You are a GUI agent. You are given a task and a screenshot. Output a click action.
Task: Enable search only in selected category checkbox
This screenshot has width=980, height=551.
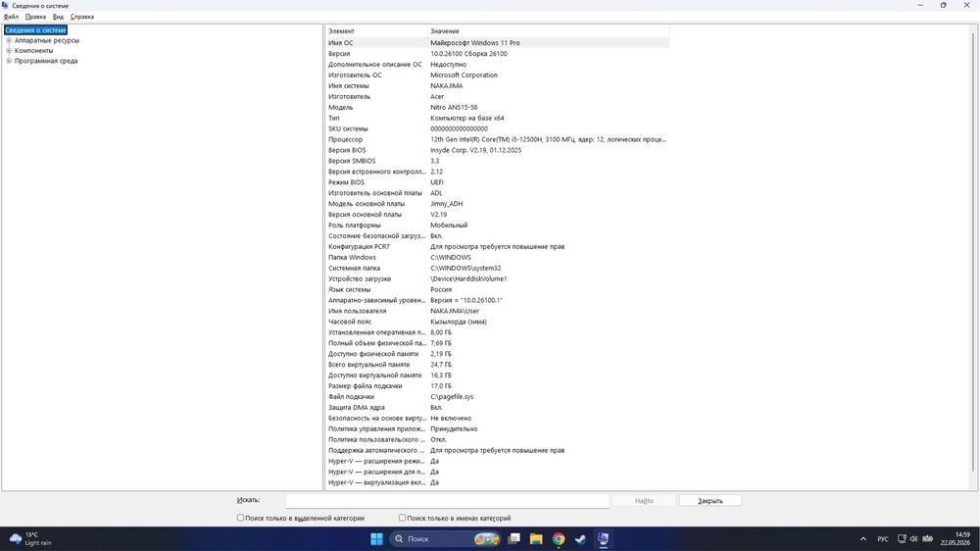point(240,518)
